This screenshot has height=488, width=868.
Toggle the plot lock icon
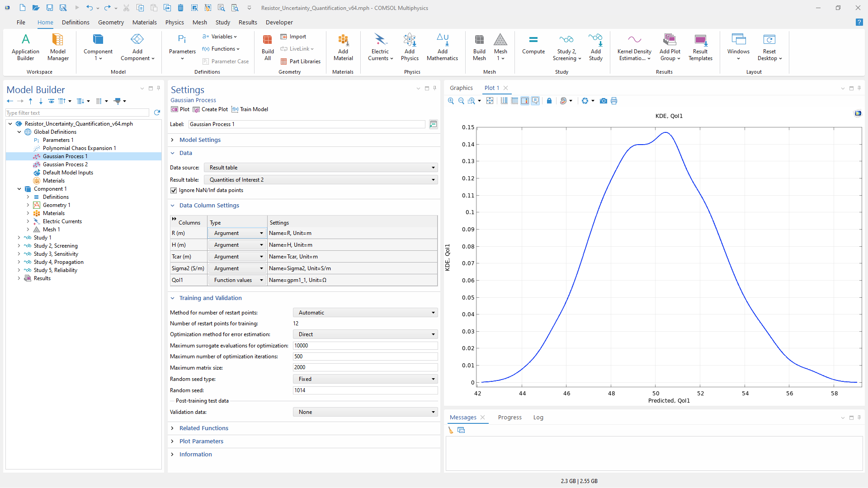(549, 101)
